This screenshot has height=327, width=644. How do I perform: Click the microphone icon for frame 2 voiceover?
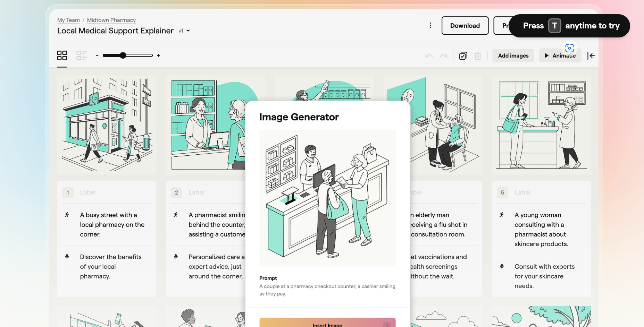pyautogui.click(x=176, y=257)
